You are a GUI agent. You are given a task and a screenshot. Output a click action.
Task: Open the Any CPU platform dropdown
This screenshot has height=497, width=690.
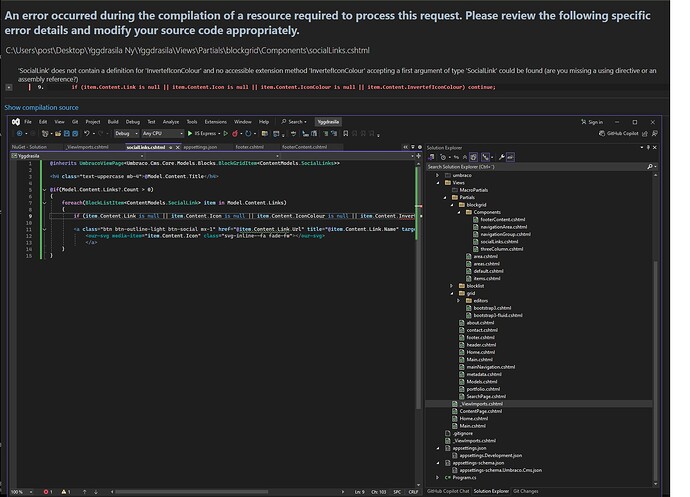tap(162, 133)
